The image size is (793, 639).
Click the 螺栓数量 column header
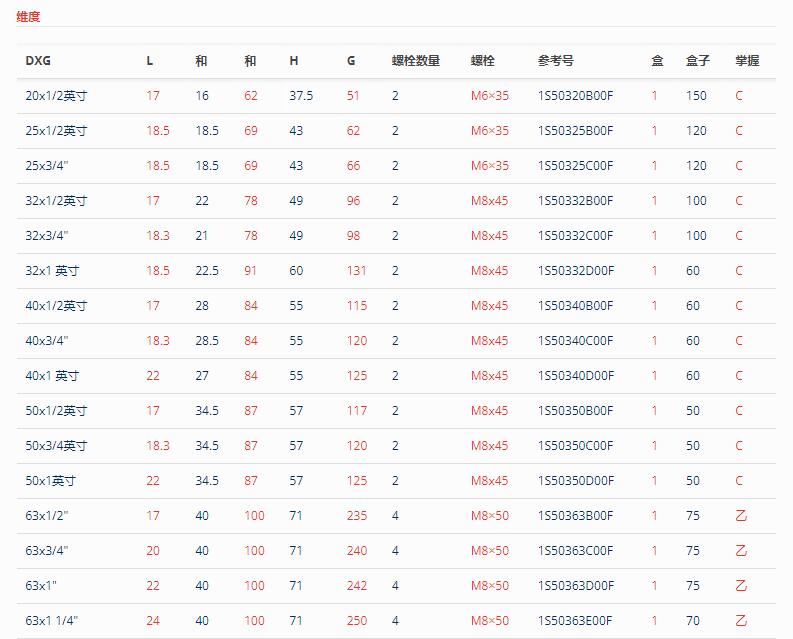click(416, 61)
